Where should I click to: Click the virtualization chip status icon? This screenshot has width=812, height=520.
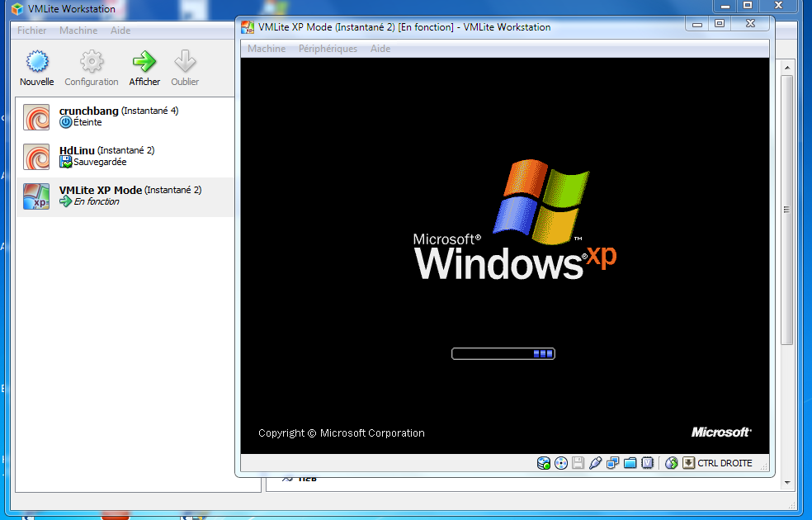(x=648, y=463)
